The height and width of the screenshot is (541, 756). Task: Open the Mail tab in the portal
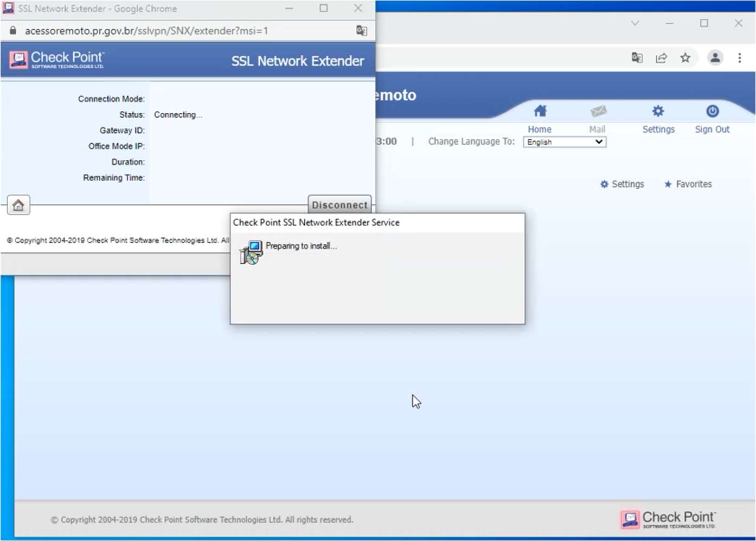[x=597, y=130]
